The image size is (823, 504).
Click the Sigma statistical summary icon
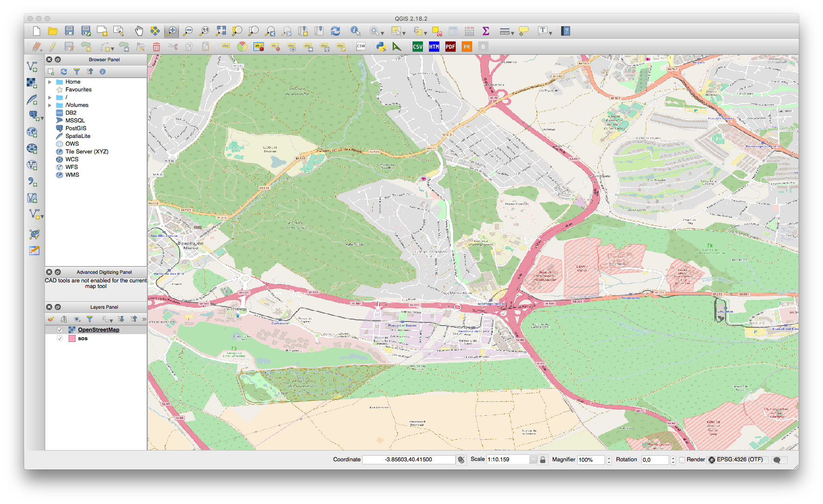coord(485,31)
